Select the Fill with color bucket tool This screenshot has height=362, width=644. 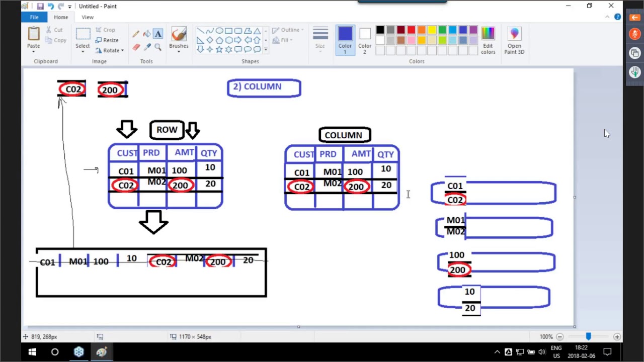[147, 34]
